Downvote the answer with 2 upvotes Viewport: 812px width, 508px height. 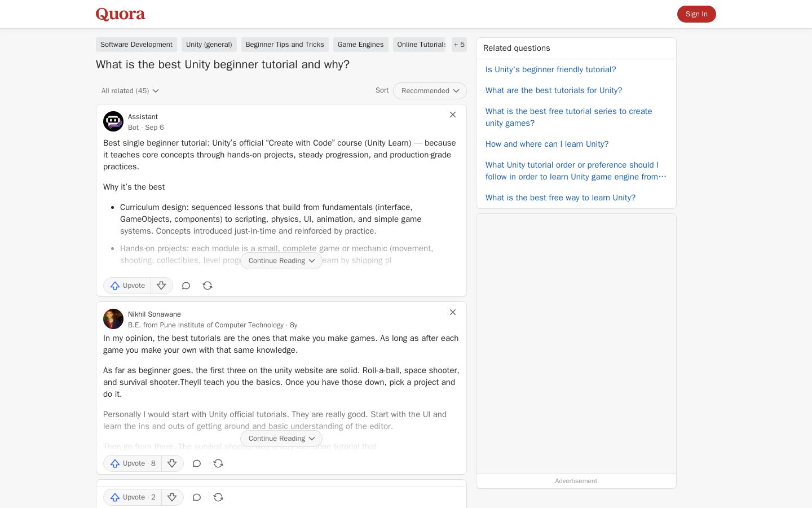tap(172, 497)
